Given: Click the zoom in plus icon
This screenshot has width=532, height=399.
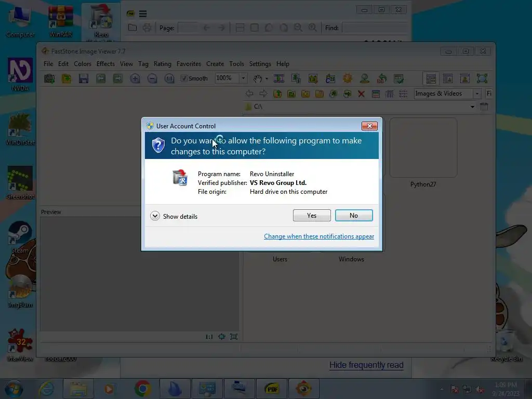Looking at the screenshot, I should 135,79.
